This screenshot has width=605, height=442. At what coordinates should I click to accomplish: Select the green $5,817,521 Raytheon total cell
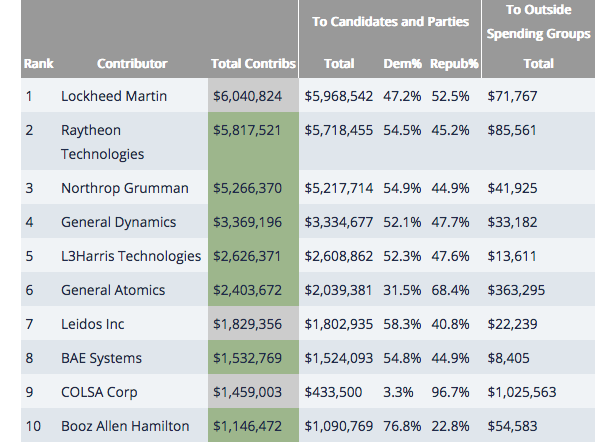coord(254,130)
